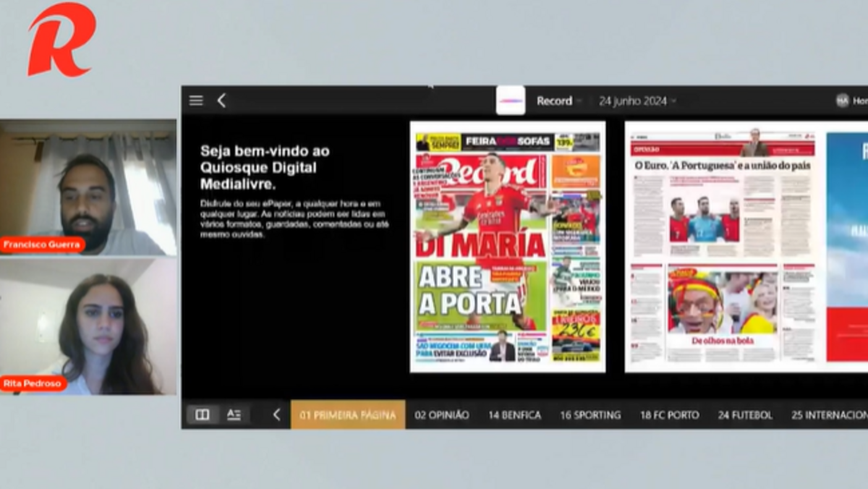Open the 24 junho 2024 date dropdown
This screenshot has height=489, width=868.
637,101
